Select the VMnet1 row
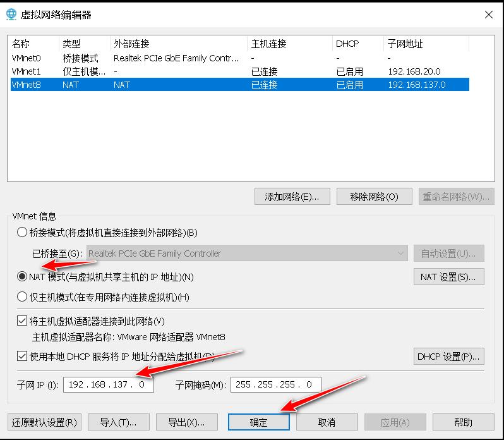The height and width of the screenshot is (440, 504). tap(240, 71)
